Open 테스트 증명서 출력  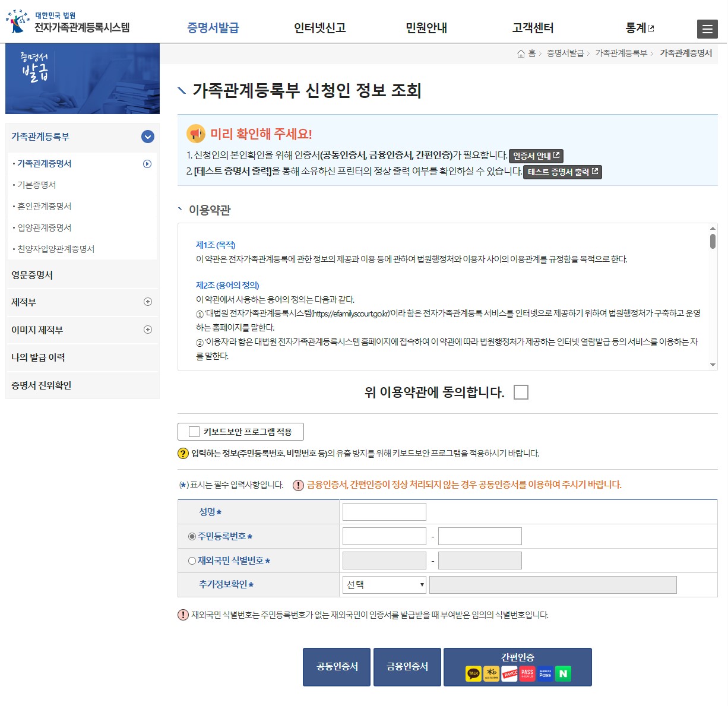[x=561, y=172]
